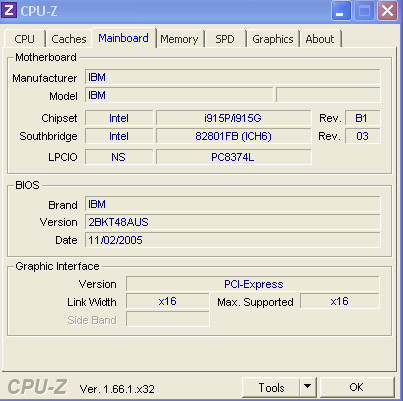Select BIOS date 11/02/2005

(x=232, y=240)
